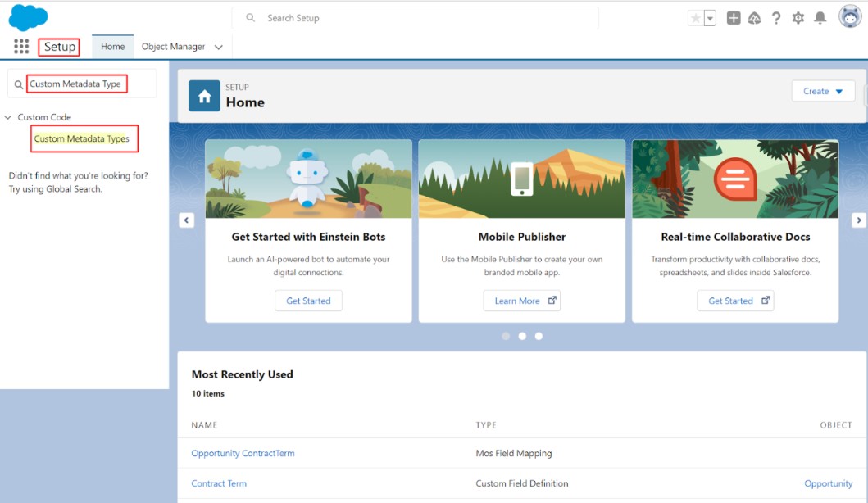The height and width of the screenshot is (503, 868).
Task: Open the Opportunity ContractTerm link
Action: 243,452
